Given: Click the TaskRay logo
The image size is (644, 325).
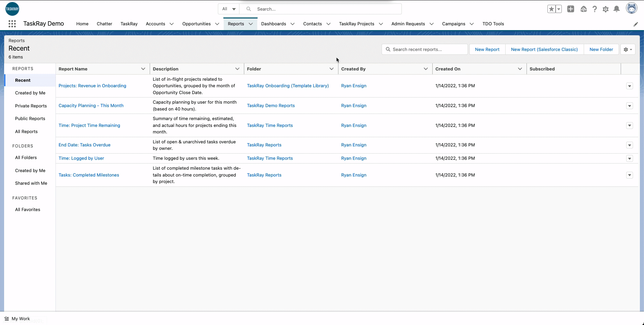Looking at the screenshot, I should (x=12, y=9).
